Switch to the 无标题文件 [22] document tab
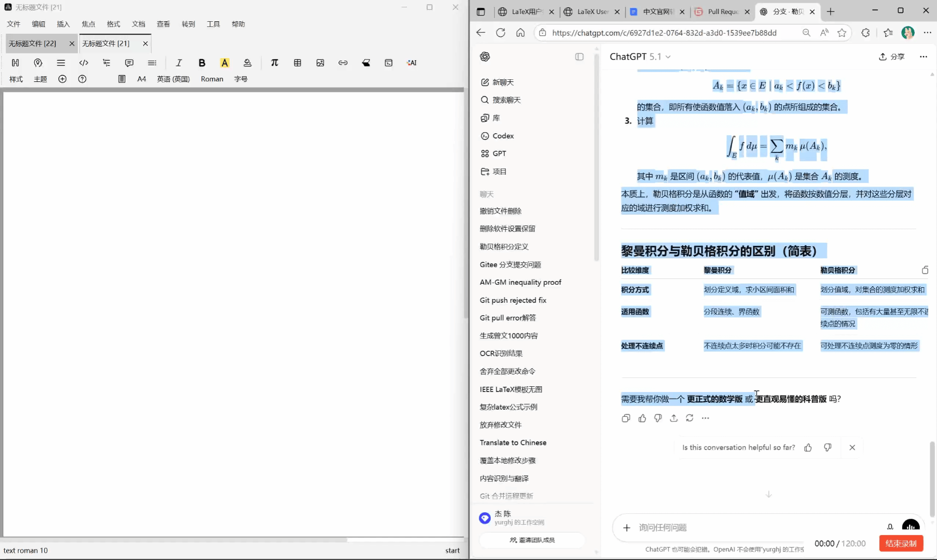937x560 pixels. point(33,44)
